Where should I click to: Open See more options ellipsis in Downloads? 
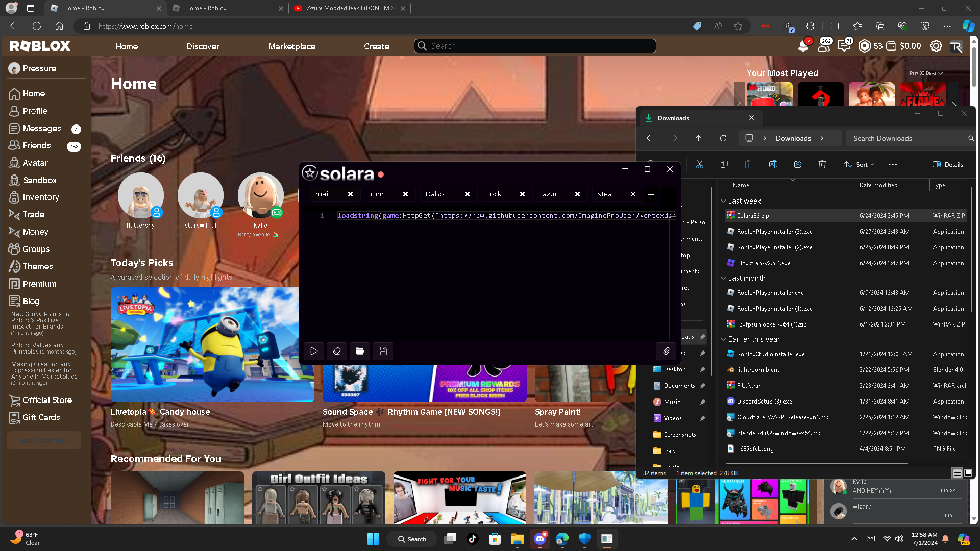pyautogui.click(x=892, y=164)
